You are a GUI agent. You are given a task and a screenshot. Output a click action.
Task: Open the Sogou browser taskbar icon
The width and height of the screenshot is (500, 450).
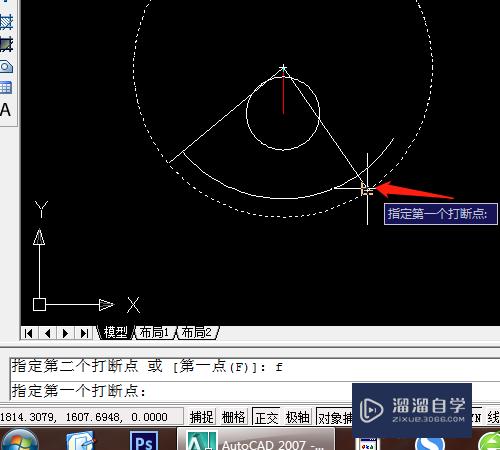tap(429, 444)
